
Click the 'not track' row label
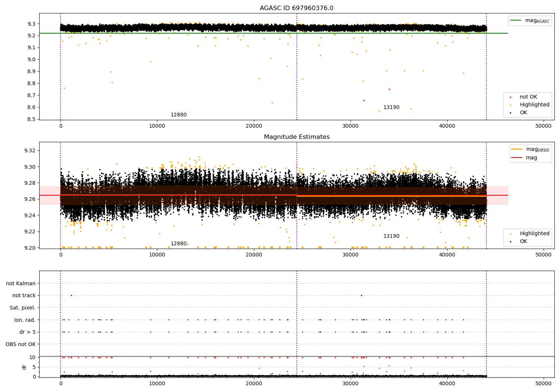24,295
